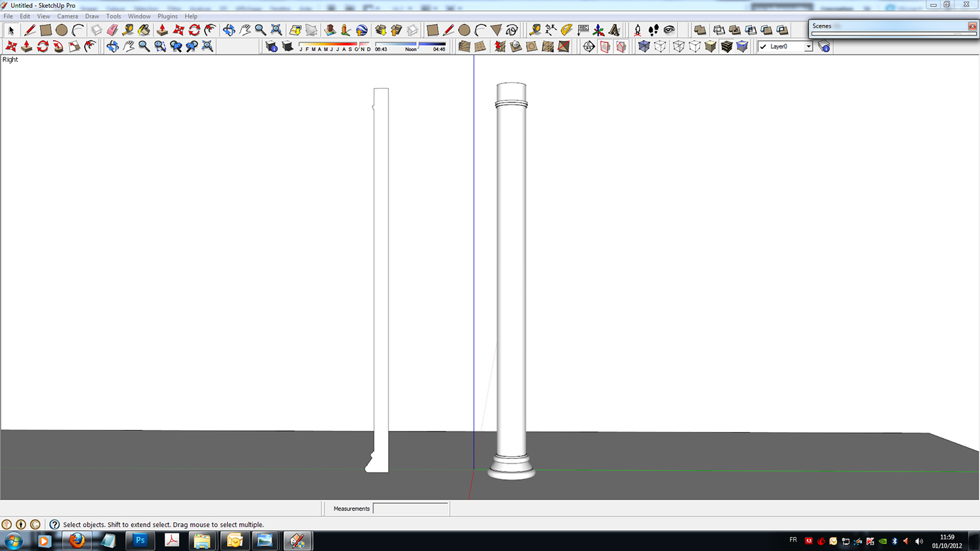Open Photoshop from the Windows taskbar
Screen dimensions: 980x551
point(140,541)
